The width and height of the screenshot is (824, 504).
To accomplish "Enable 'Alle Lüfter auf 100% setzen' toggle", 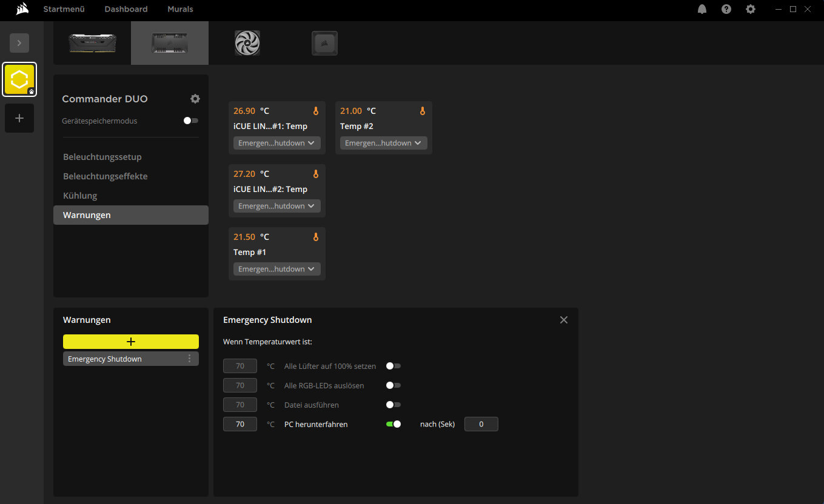I will (394, 366).
